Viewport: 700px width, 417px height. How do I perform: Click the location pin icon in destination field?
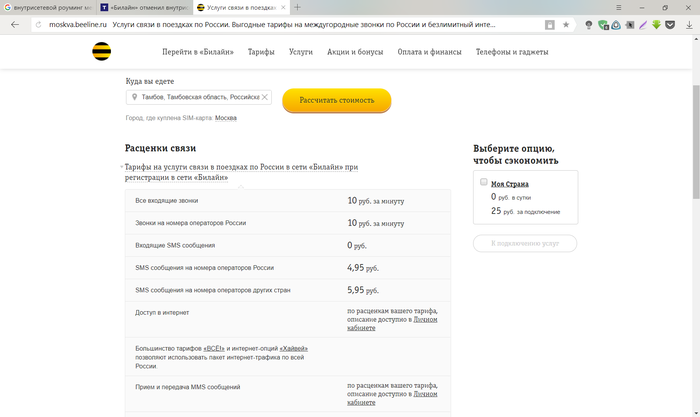(x=135, y=98)
